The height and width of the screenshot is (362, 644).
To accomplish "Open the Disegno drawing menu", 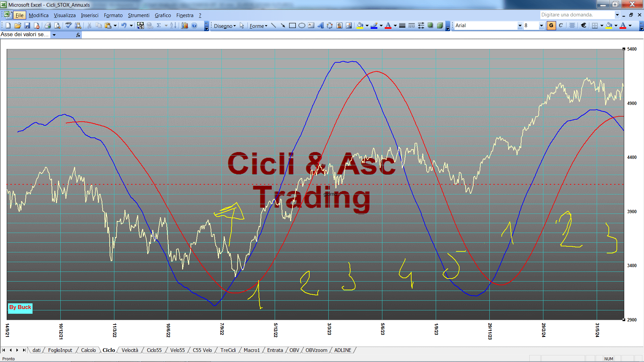I will (225, 26).
